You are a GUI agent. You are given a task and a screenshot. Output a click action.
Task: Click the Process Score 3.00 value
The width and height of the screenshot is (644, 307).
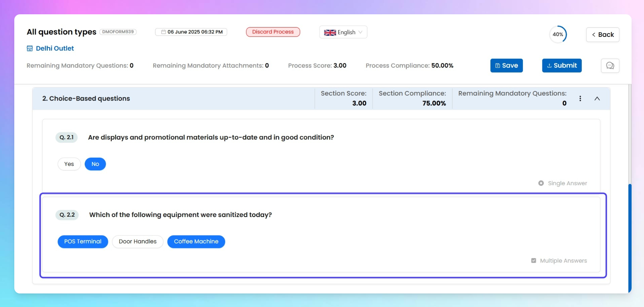pos(340,65)
